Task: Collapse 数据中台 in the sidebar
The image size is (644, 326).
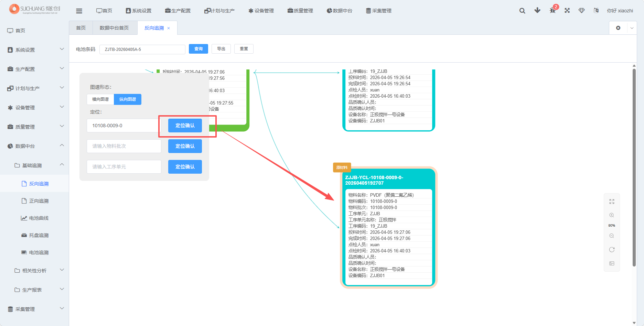Action: tap(34, 146)
